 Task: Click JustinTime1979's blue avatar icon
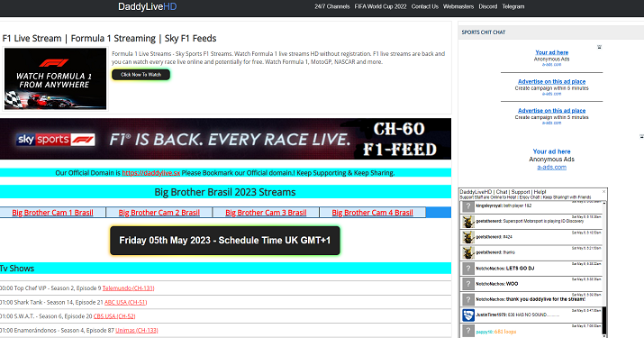[467, 315]
